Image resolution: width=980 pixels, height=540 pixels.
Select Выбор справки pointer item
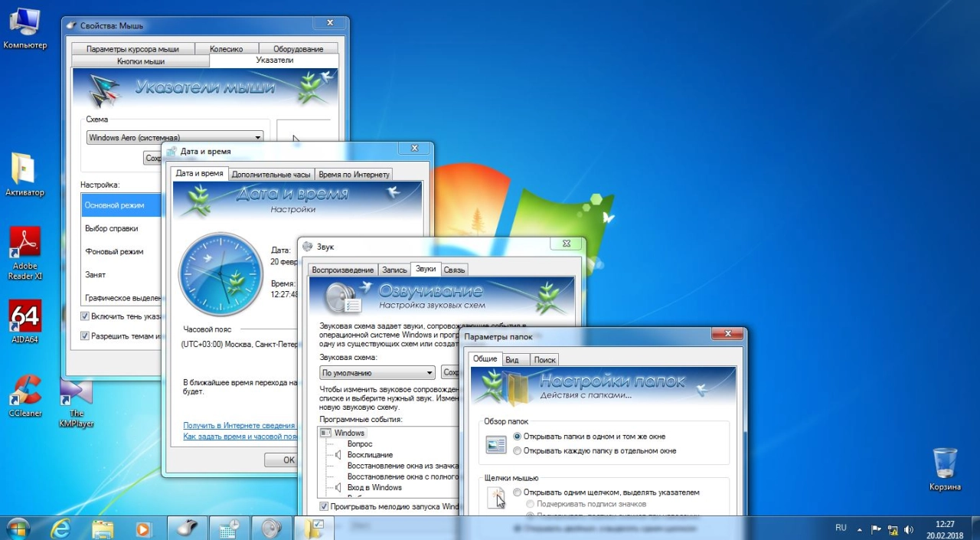[x=121, y=228]
